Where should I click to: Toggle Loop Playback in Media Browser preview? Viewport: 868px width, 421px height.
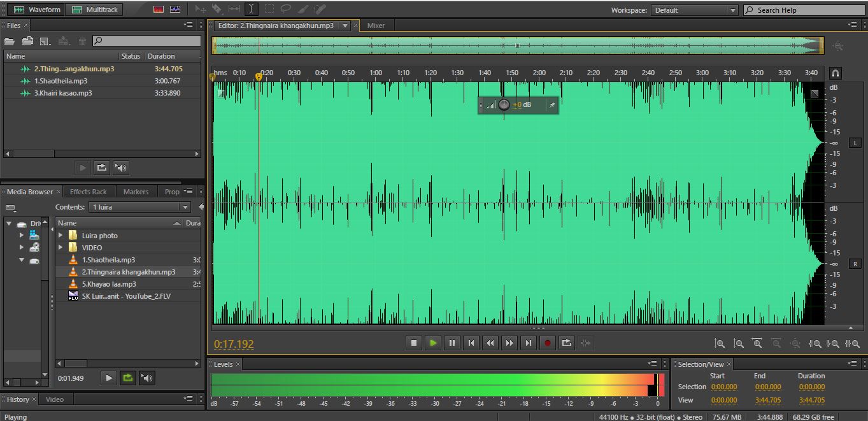(128, 378)
